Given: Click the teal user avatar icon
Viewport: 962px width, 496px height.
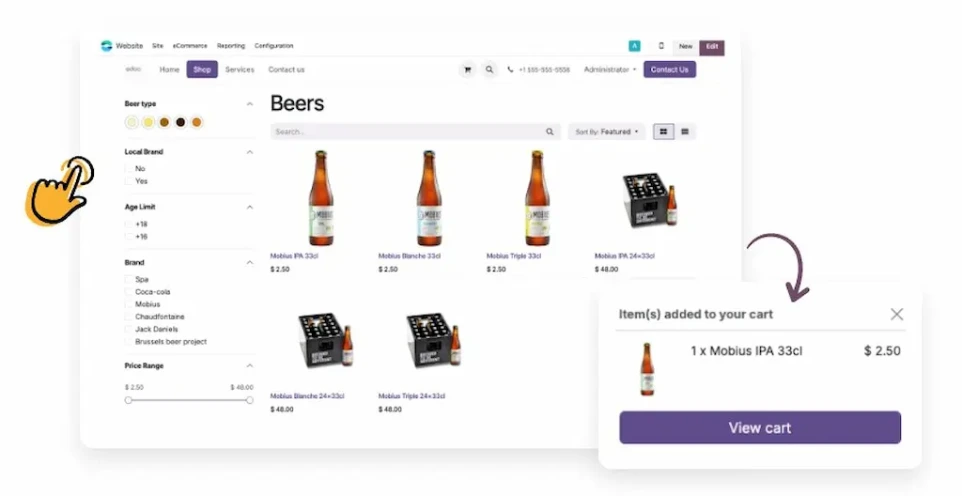Looking at the screenshot, I should pos(634,46).
